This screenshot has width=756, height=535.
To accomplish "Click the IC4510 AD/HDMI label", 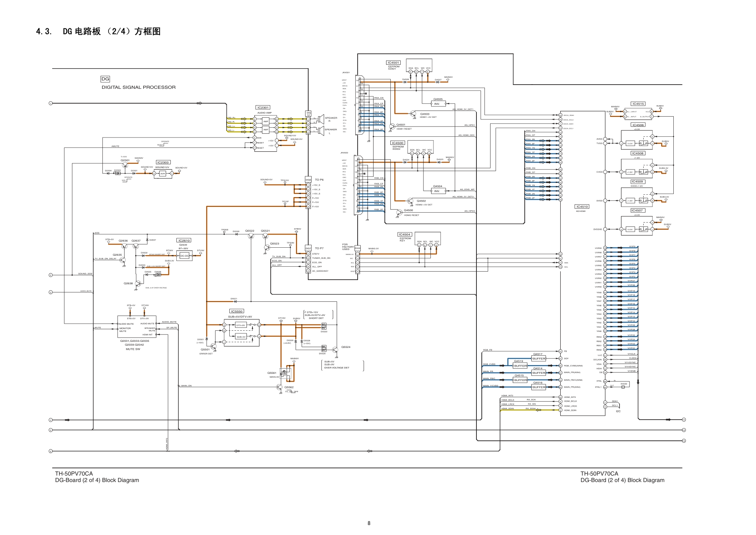I will 582,207.
